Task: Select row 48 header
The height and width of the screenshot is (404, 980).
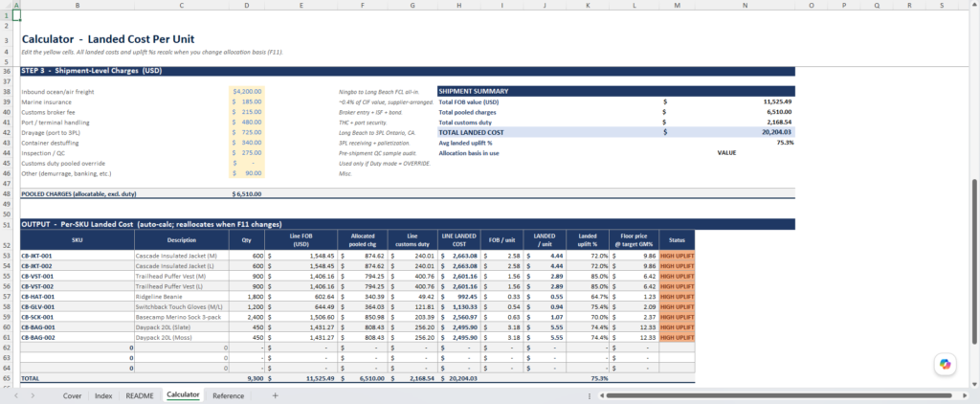Action: 7,194
